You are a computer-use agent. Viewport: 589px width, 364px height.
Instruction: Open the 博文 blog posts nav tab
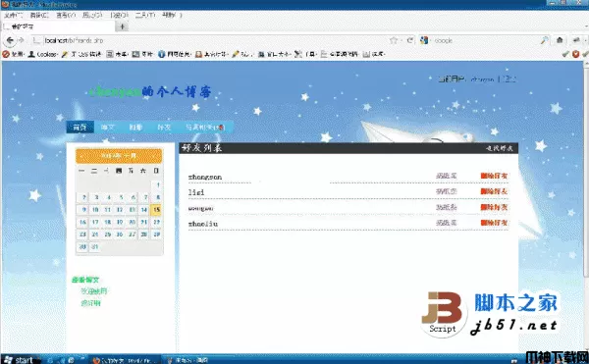coord(107,128)
